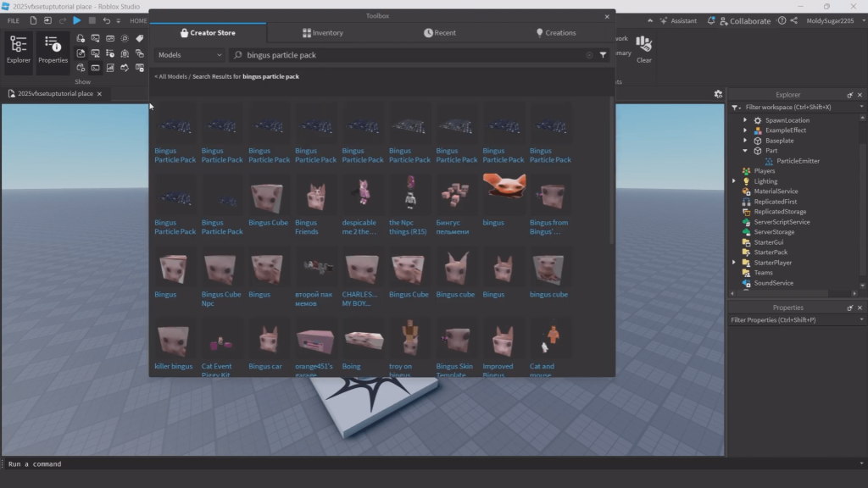Click the Play button in the quick access bar

click(x=77, y=20)
